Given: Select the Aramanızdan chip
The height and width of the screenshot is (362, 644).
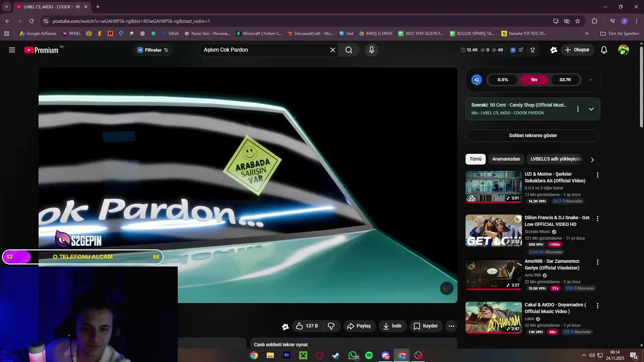Looking at the screenshot, I should click(x=506, y=159).
